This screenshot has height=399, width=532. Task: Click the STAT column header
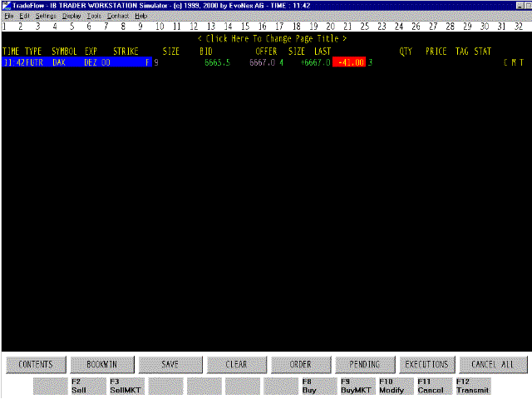pyautogui.click(x=482, y=52)
